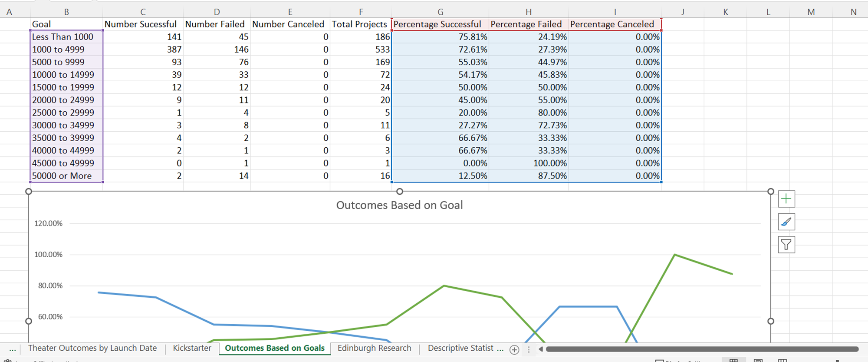Select column M header
868x362 pixels.
click(x=811, y=12)
